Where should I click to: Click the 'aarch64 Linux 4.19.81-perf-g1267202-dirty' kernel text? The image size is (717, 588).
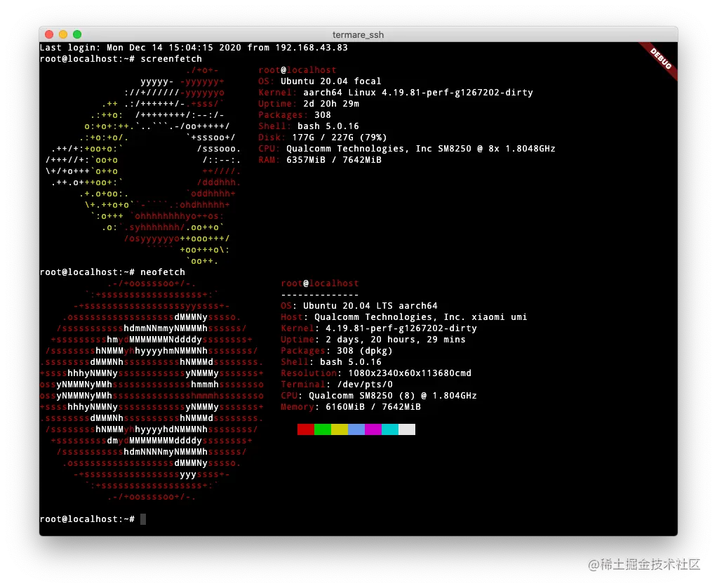[418, 93]
